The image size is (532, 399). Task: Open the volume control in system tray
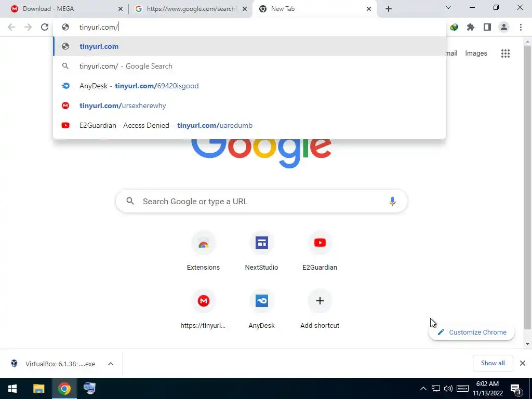(x=448, y=389)
